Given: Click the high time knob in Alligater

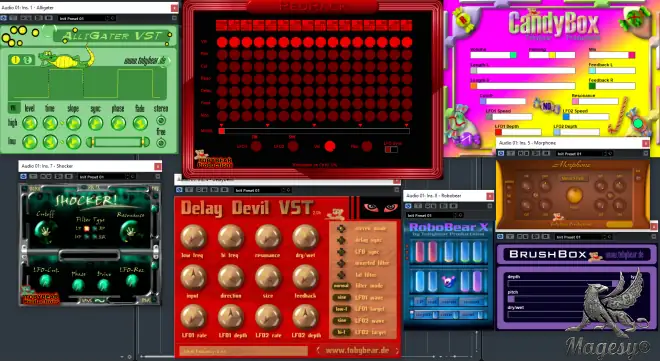Looking at the screenshot, I should pos(51,123).
